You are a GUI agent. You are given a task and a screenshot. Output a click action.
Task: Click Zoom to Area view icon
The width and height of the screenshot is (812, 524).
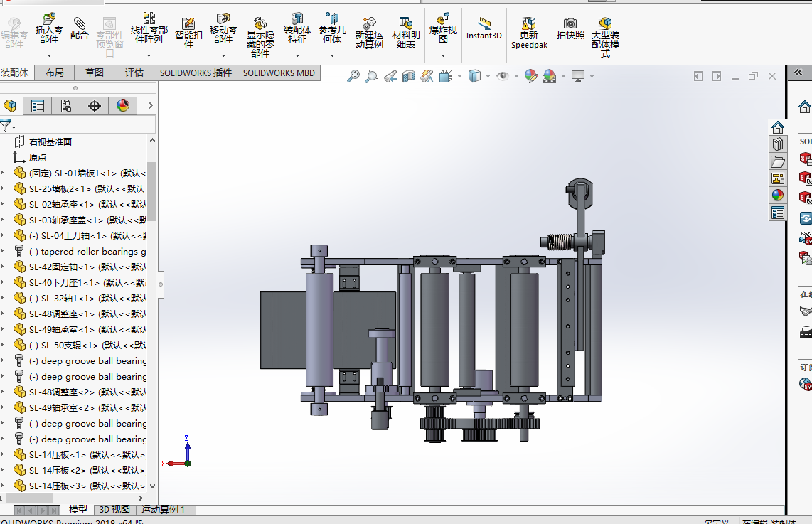tap(372, 77)
